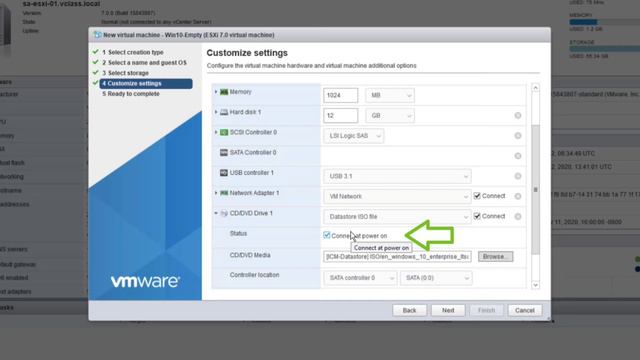Click the Status label under CD/DVD Drive
Viewport: 640px width, 360px height.
(x=238, y=233)
